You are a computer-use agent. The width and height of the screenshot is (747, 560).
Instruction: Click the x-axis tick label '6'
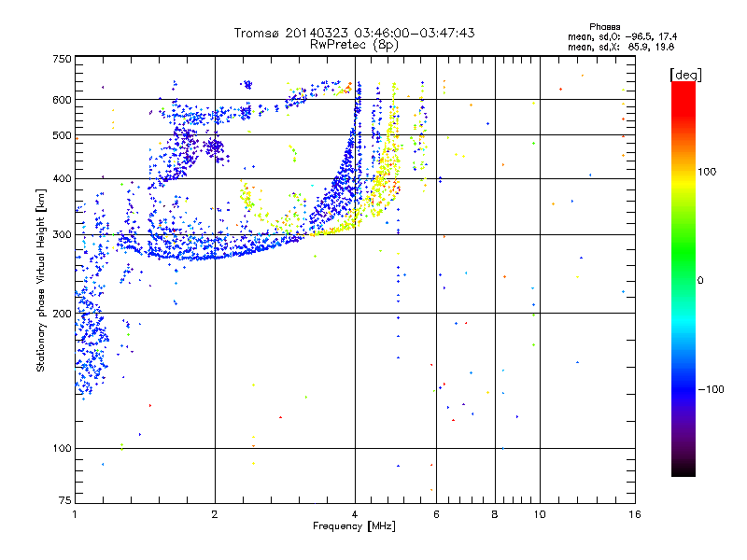(436, 514)
